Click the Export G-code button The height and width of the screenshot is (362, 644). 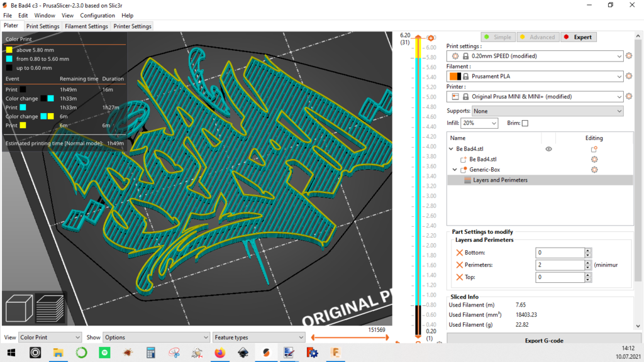point(543,341)
